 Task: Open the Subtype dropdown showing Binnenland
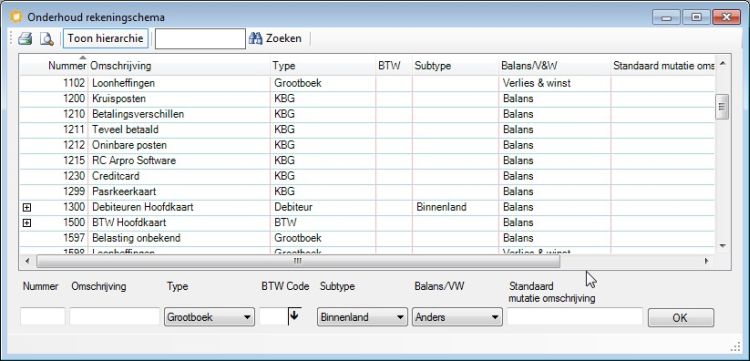pos(362,317)
